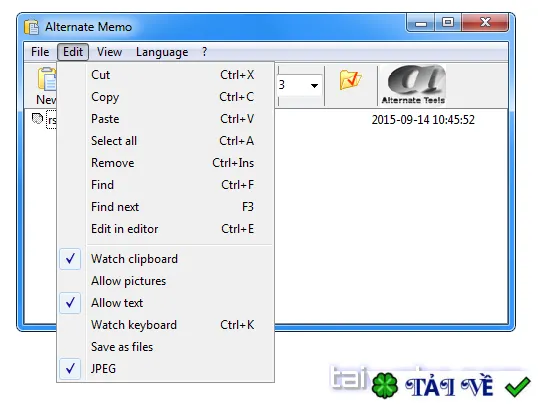Choose Find next in the Edit menu
The height and width of the screenshot is (406, 538).
point(165,207)
